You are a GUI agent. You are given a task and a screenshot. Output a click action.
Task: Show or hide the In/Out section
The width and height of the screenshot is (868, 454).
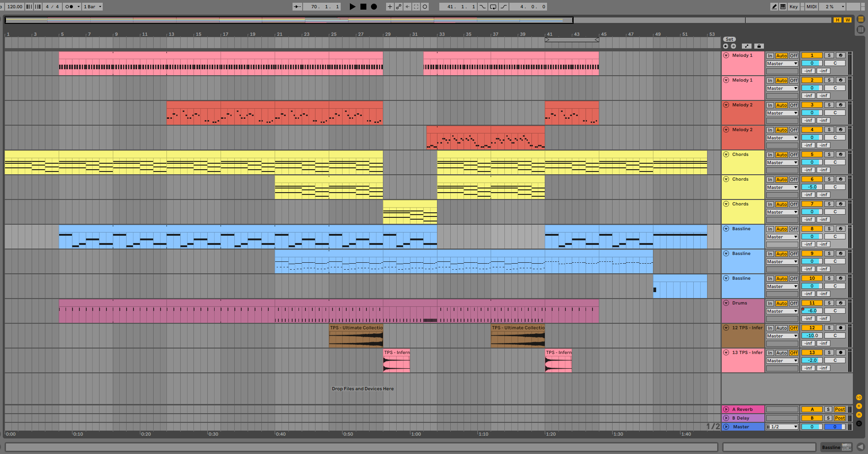click(859, 397)
